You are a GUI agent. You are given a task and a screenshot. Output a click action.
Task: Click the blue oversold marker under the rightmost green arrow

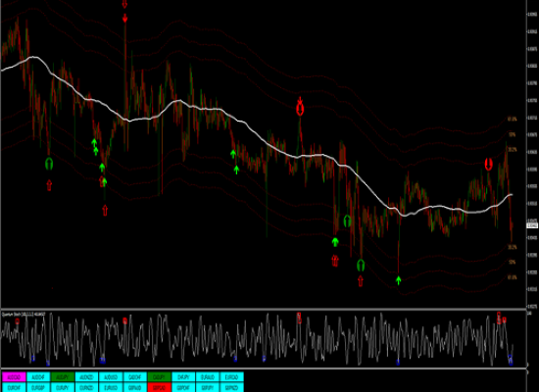point(398,362)
